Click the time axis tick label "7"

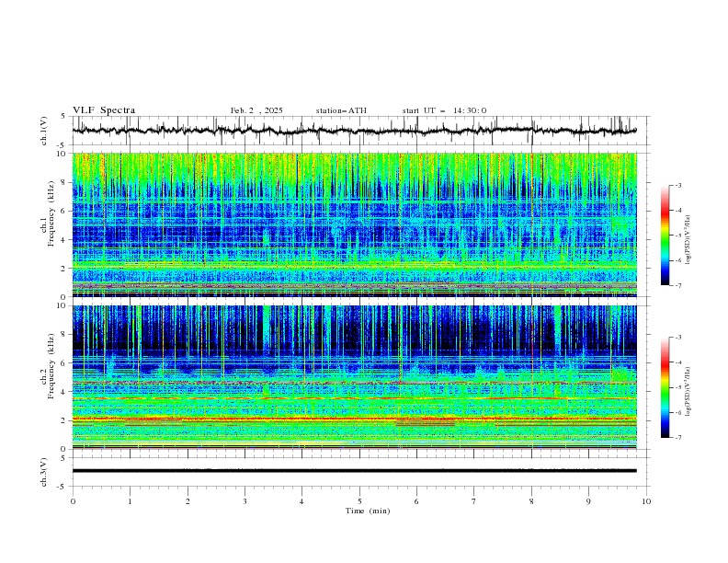pos(474,501)
